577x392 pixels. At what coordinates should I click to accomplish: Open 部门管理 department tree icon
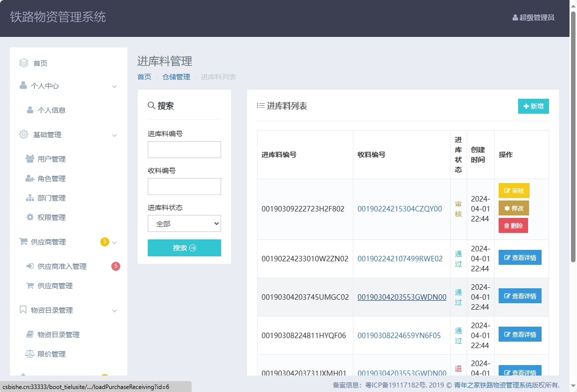pyautogui.click(x=30, y=197)
